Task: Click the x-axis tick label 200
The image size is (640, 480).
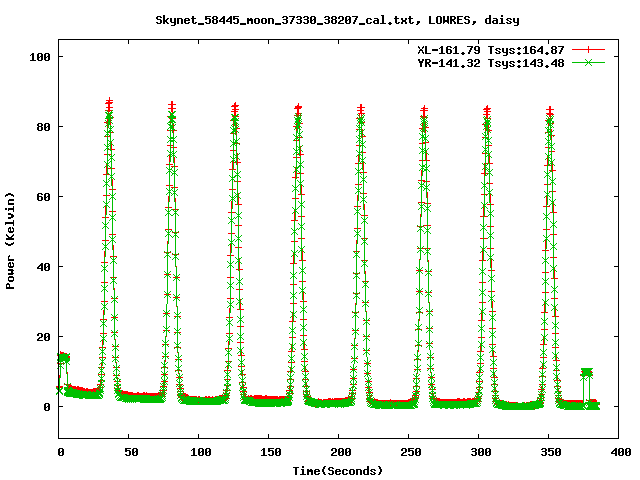Action: point(341,452)
